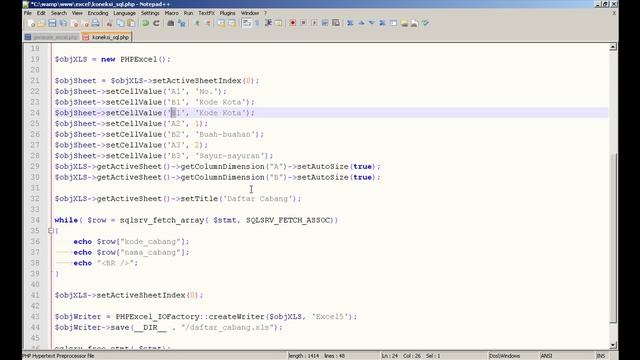Click the Zoom Out toolbar icon

coord(207,23)
